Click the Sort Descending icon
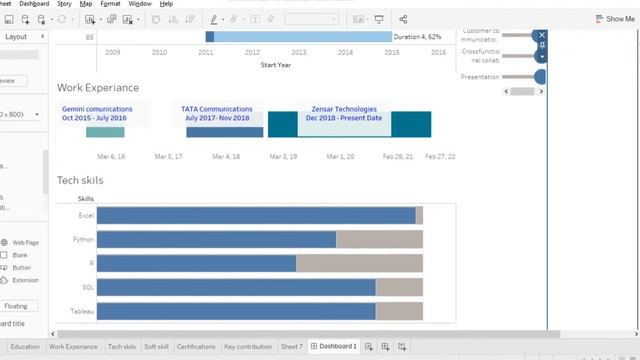The width and height of the screenshot is (640, 360). click(190, 19)
